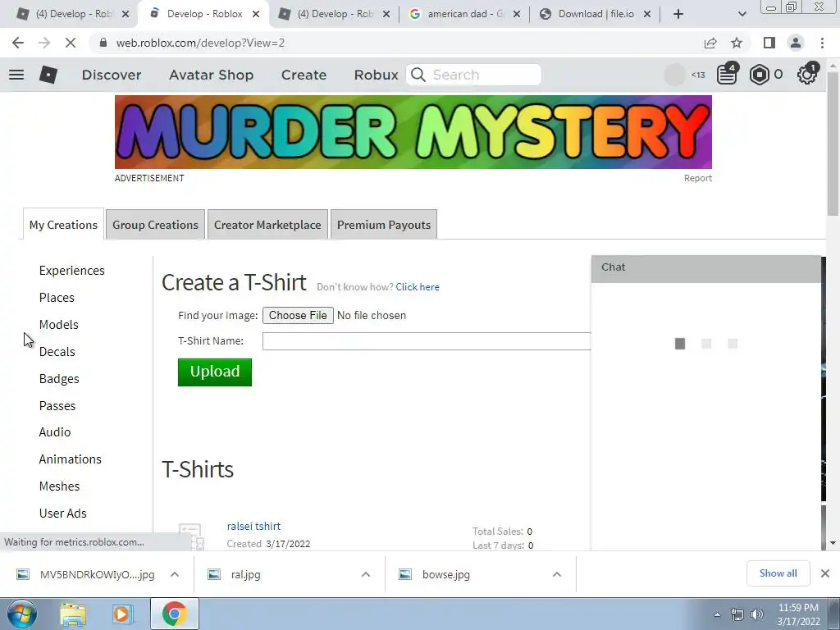The height and width of the screenshot is (630, 840).
Task: Show all downloads
Action: coord(778,573)
